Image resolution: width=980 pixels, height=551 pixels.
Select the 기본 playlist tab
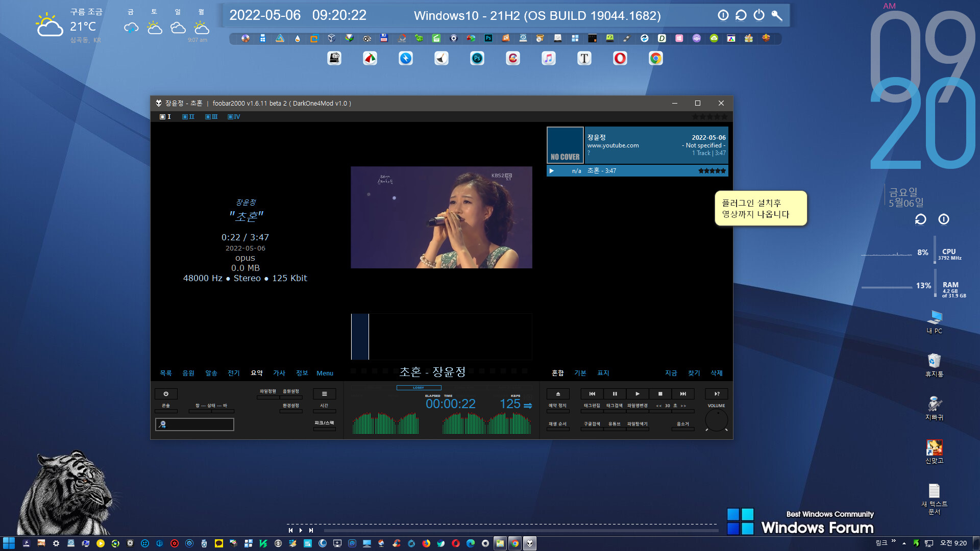pos(580,373)
